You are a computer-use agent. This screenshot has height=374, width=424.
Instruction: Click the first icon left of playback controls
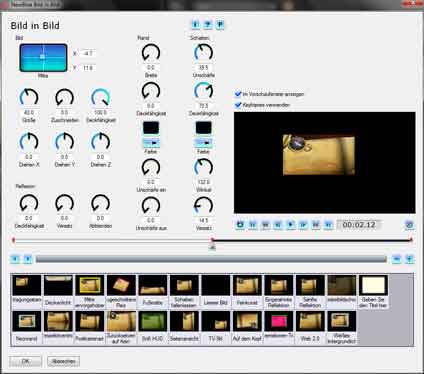[240, 225]
